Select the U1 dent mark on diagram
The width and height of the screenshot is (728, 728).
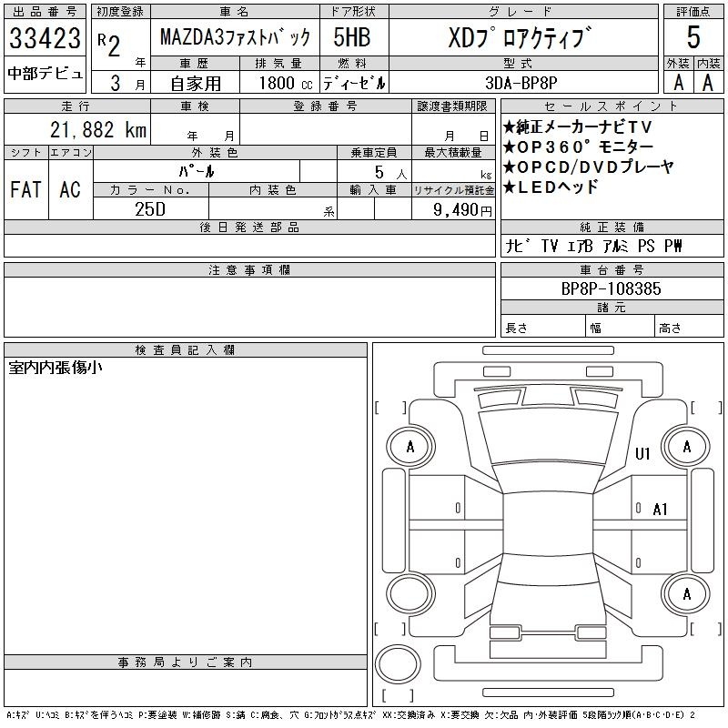tap(642, 454)
